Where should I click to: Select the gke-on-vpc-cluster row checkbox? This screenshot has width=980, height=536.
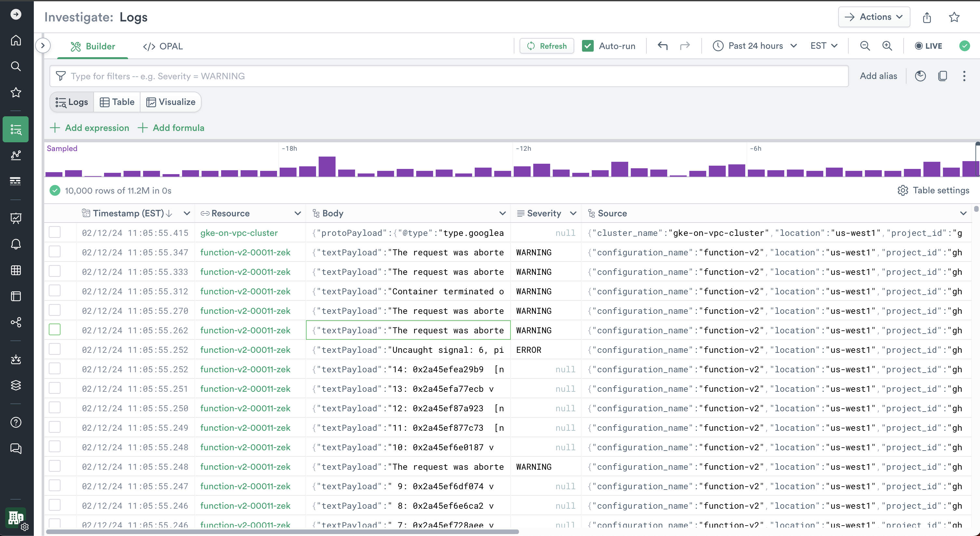pos(55,232)
